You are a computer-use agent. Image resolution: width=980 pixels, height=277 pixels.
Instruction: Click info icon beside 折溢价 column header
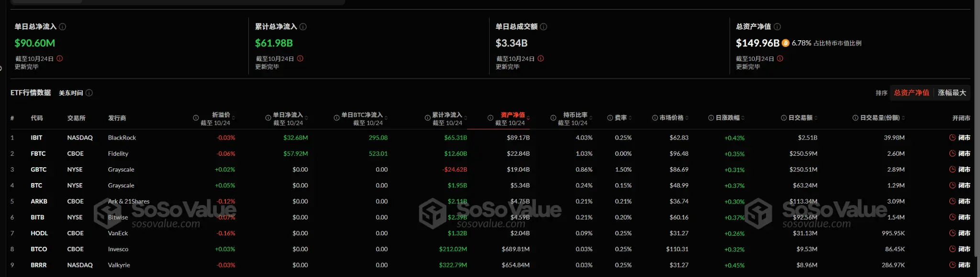196,118
